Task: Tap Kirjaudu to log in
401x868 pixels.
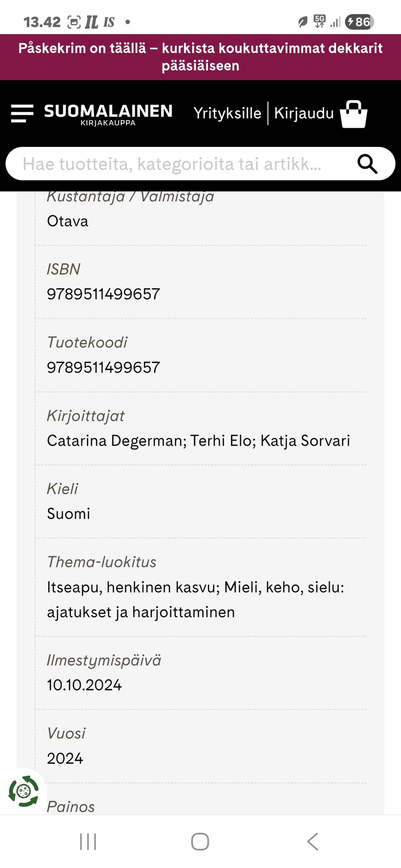Action: 304,113
